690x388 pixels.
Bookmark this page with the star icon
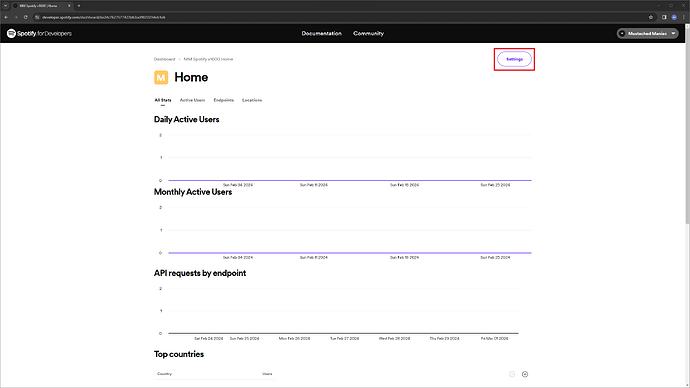click(x=651, y=17)
